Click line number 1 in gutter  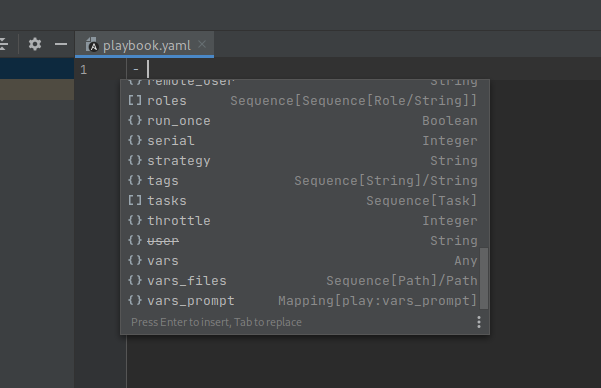point(84,70)
